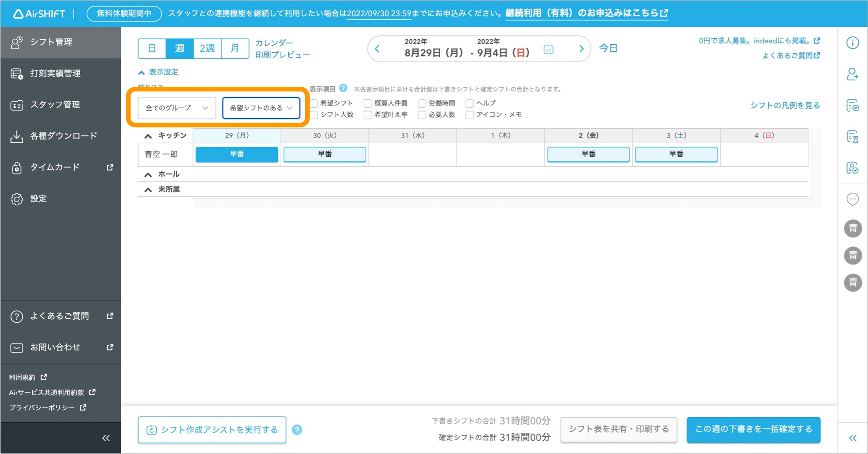868x454 pixels.
Task: Open the 設定 section
Action: coord(38,198)
